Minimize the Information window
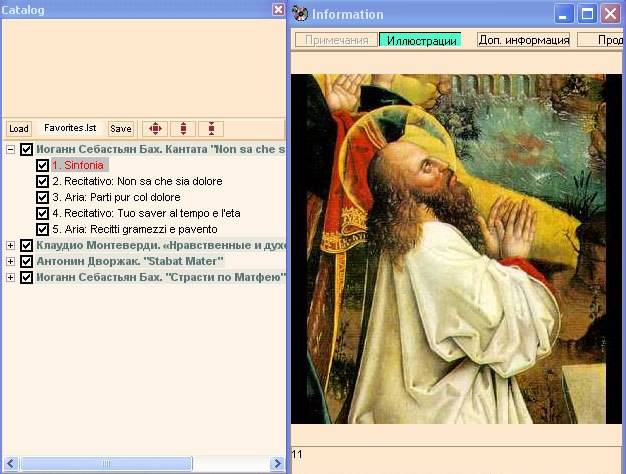Viewport: 626px width, 474px height. point(564,14)
